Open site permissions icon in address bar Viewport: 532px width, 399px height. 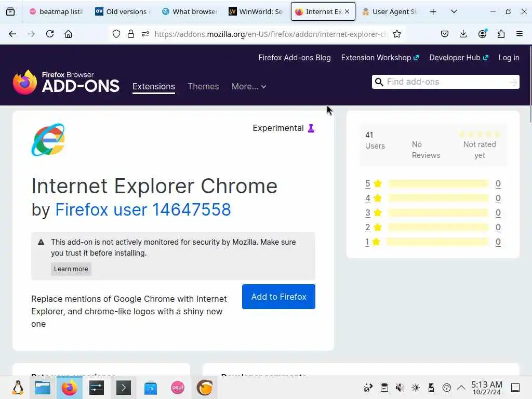point(145,34)
